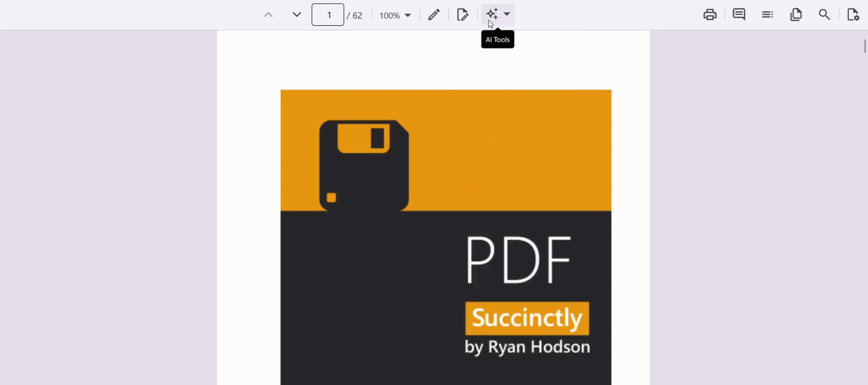Open the 100% zoom dropdown
This screenshot has height=385, width=868.
[x=395, y=15]
